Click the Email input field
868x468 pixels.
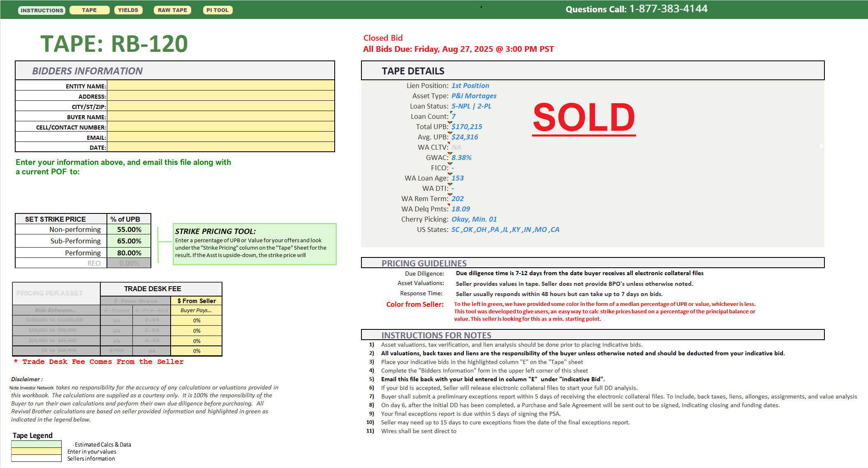pos(221,137)
